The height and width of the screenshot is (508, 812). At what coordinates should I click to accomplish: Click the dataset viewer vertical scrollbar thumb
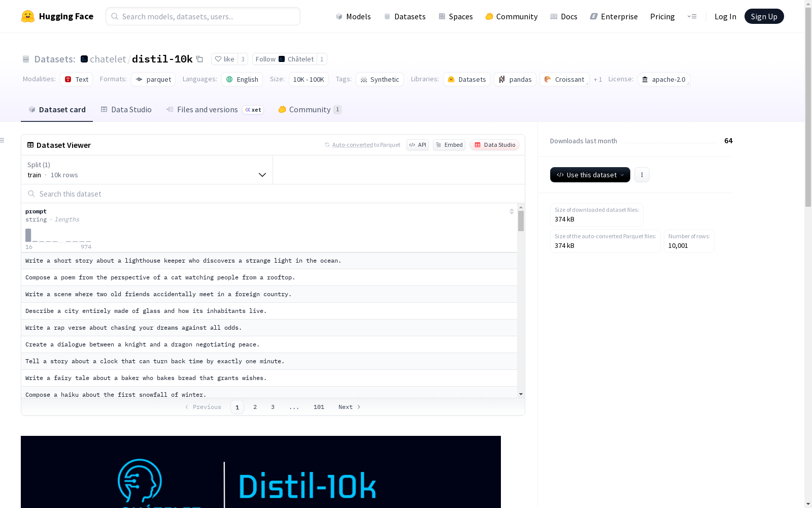coord(521,221)
